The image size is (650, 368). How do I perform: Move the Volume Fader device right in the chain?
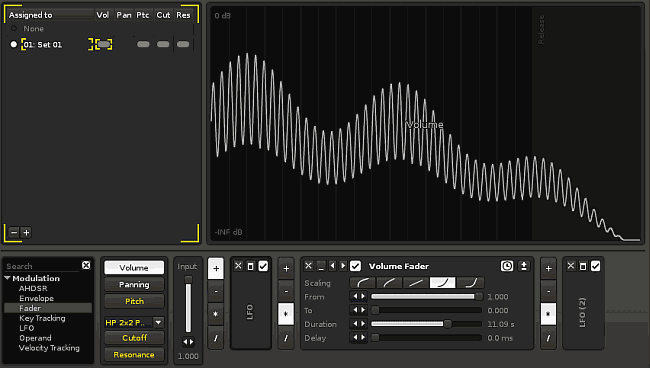[343, 266]
